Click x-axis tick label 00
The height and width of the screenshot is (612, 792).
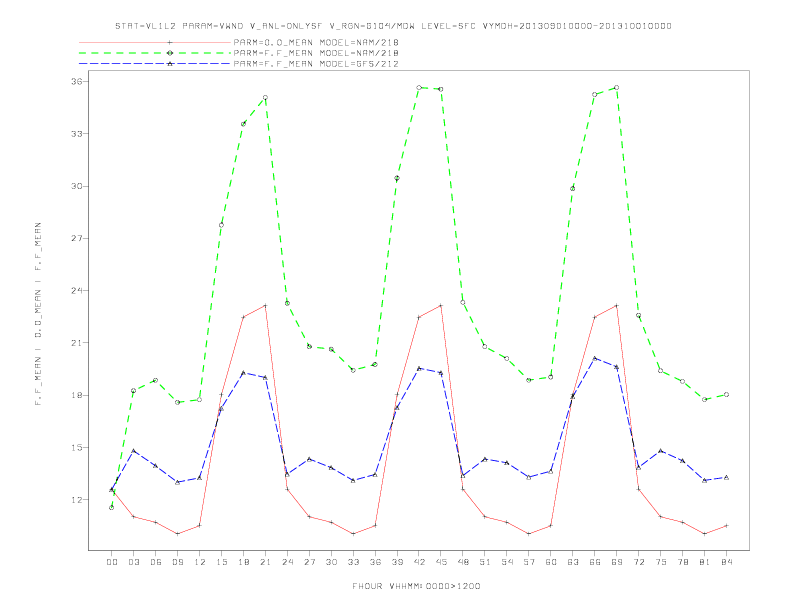click(x=112, y=562)
